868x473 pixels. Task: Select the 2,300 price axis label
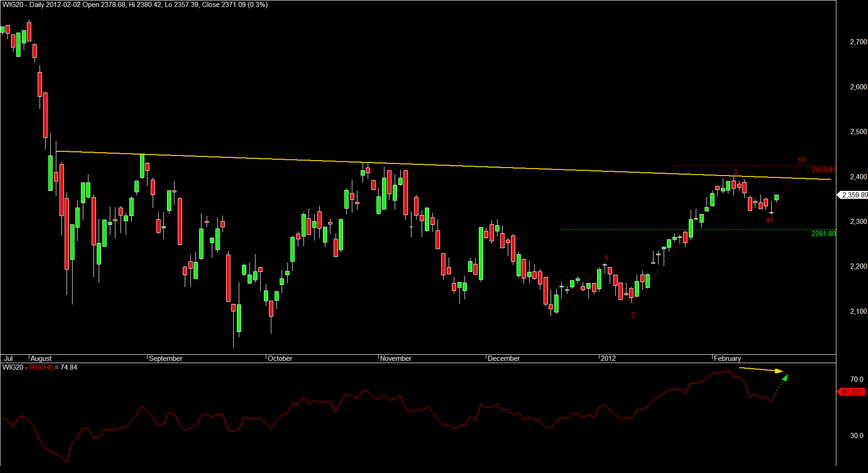pyautogui.click(x=858, y=222)
